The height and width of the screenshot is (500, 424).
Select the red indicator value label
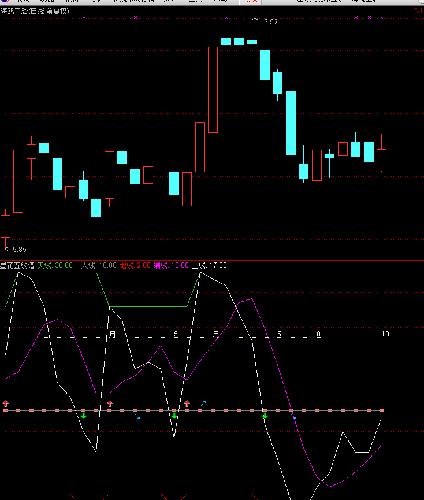coord(135,266)
